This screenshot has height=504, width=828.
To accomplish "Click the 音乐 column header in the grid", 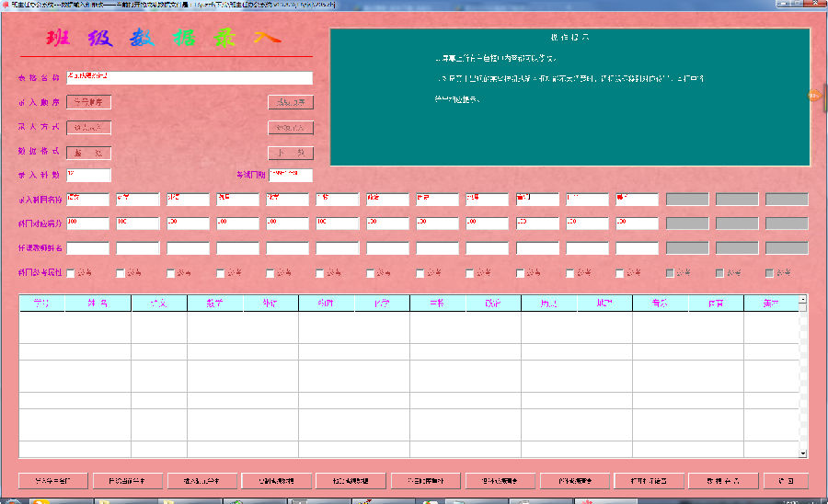I will 660,304.
